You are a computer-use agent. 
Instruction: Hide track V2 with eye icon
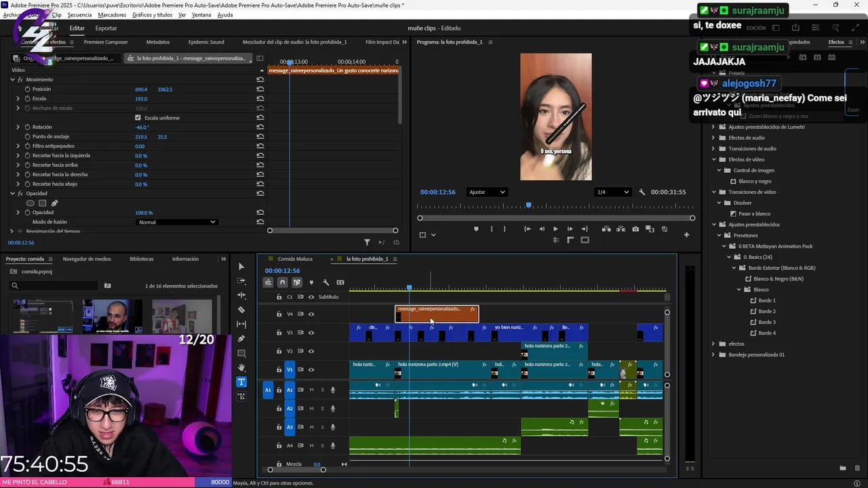coord(311,351)
